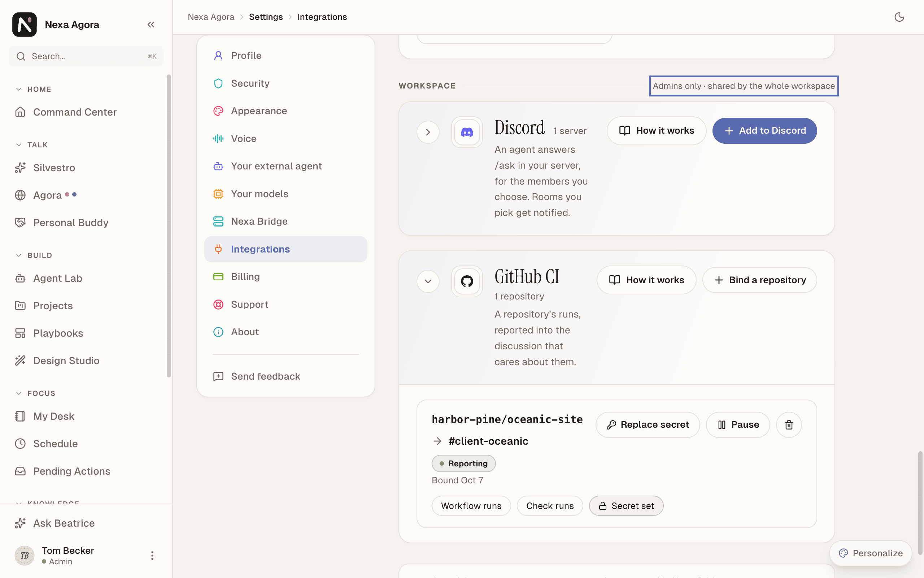This screenshot has width=924, height=578.
Task: Click the Reporting status badge
Action: click(463, 463)
